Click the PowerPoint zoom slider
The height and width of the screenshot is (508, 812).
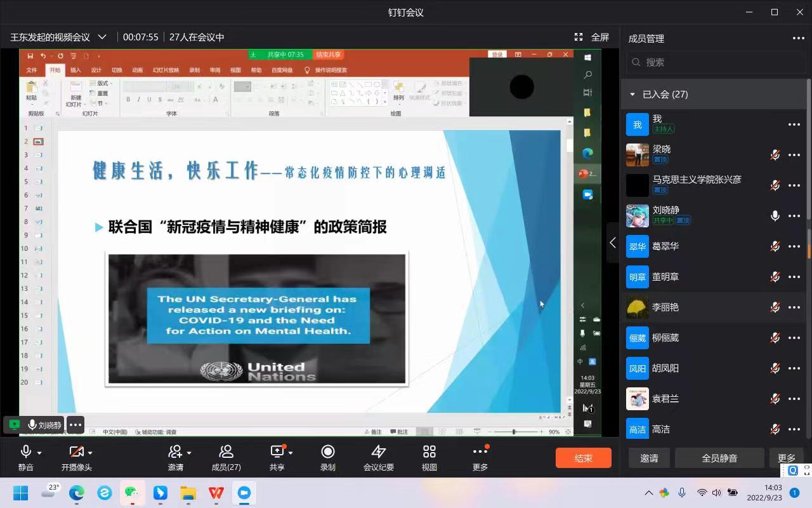coord(514,432)
